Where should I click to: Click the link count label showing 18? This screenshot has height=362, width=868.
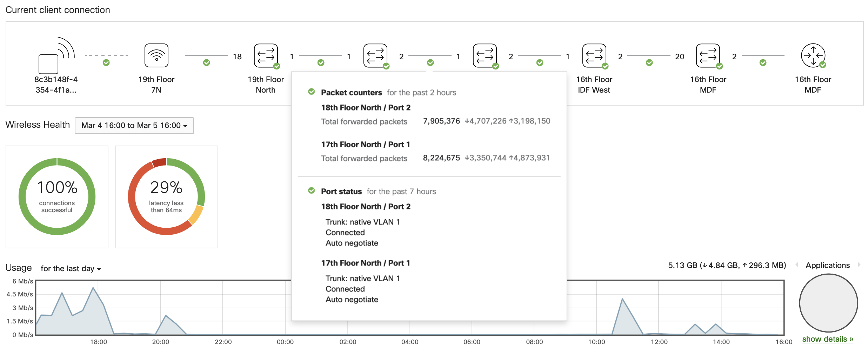point(237,56)
